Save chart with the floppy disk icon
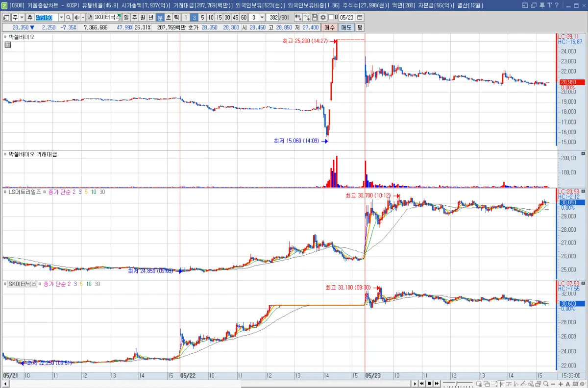This screenshot has height=388, width=588. (x=315, y=17)
